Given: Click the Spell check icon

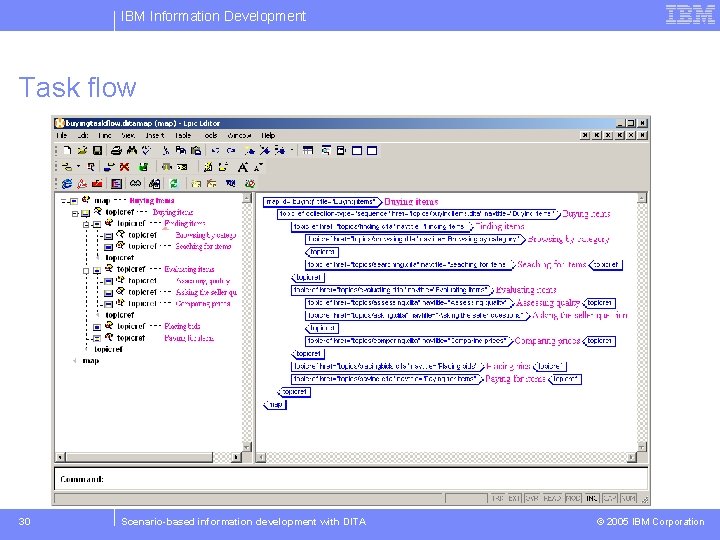Looking at the screenshot, I should [x=146, y=150].
